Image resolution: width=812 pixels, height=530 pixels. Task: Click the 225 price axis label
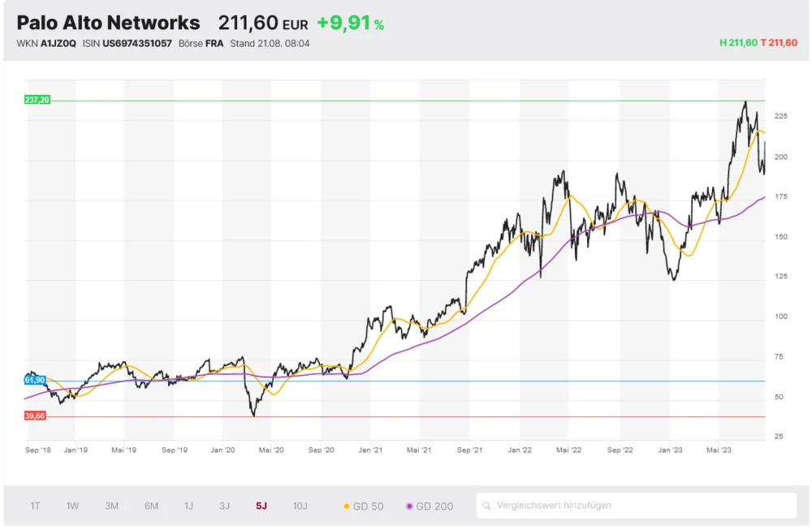781,116
